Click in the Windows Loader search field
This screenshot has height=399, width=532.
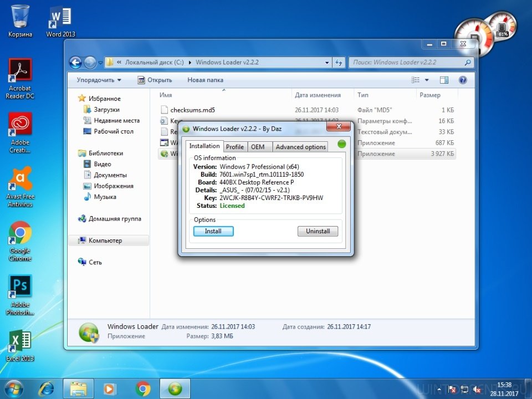pos(407,63)
